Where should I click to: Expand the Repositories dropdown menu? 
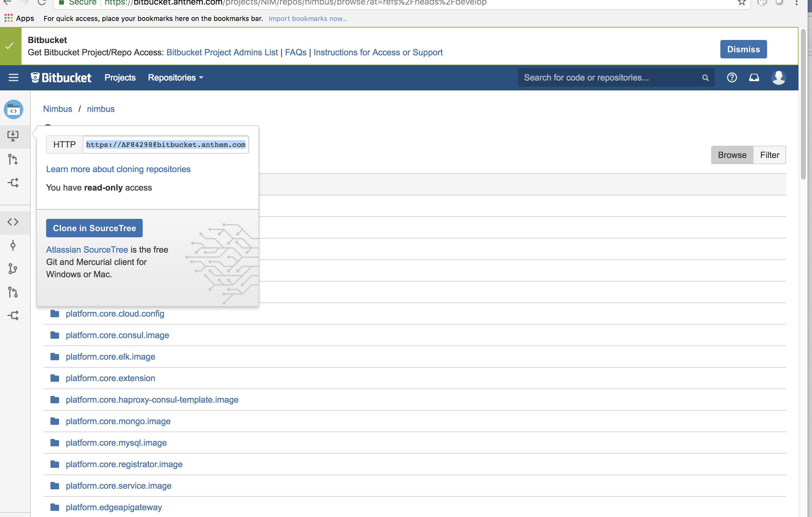pyautogui.click(x=175, y=77)
